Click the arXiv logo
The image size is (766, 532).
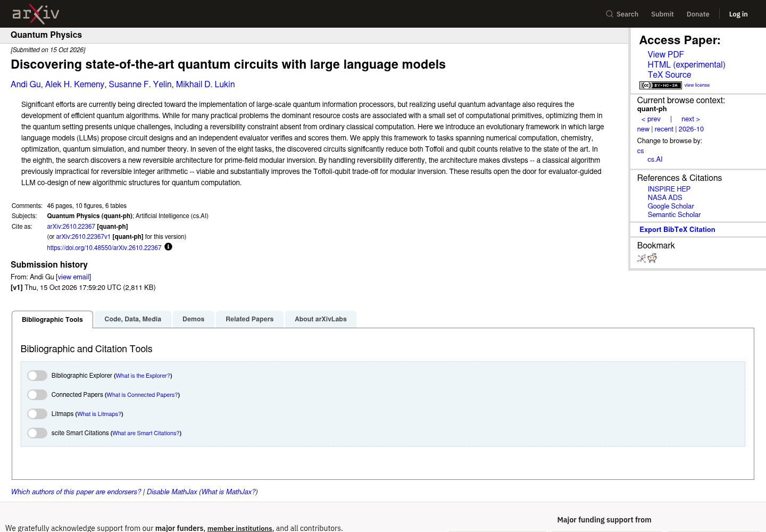[36, 14]
